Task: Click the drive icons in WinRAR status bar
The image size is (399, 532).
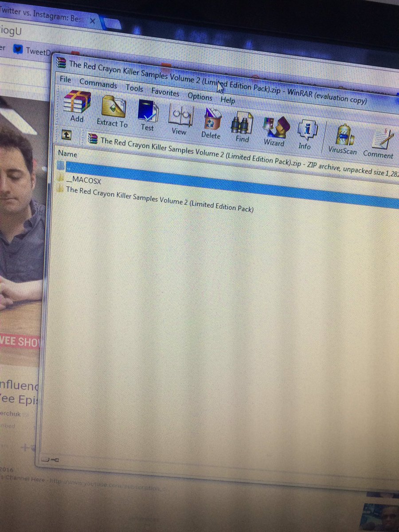Action: pos(50,460)
